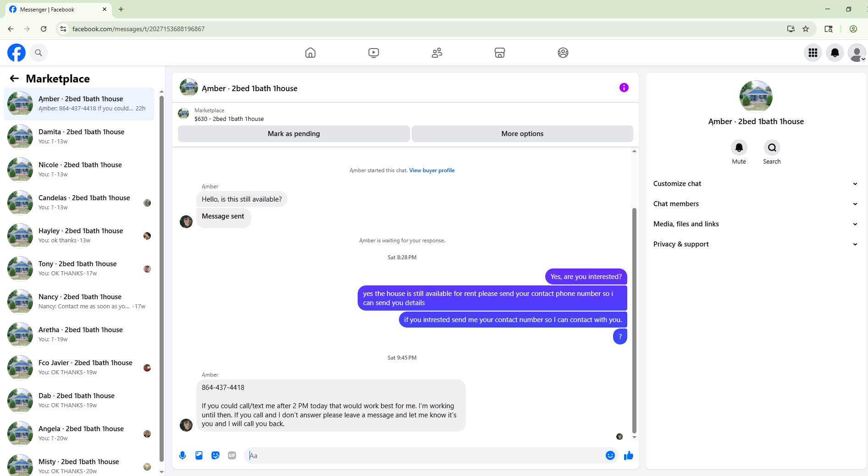
Task: Expand the Chat members section
Action: click(756, 204)
